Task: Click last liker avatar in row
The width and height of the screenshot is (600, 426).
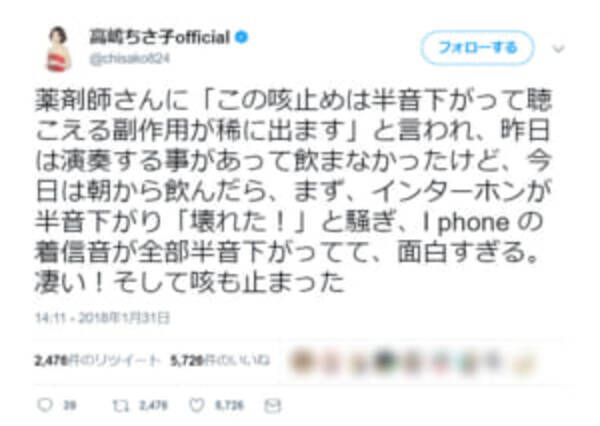Action: [x=523, y=362]
